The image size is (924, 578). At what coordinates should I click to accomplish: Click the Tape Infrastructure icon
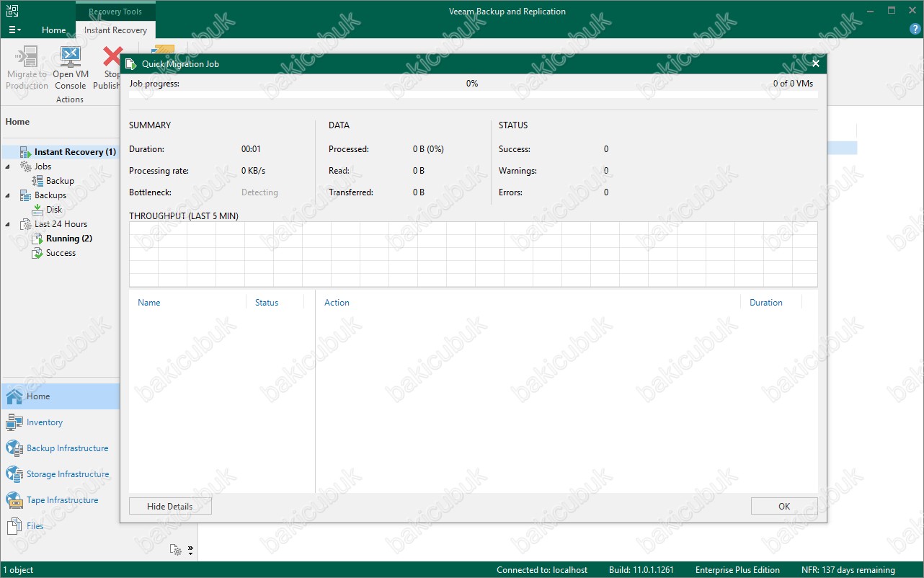pos(14,500)
